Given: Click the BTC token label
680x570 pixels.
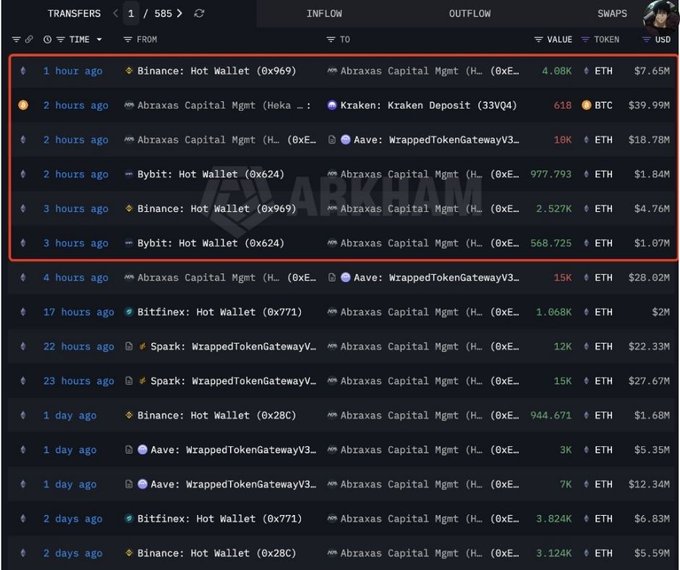Looking at the screenshot, I should [x=603, y=105].
